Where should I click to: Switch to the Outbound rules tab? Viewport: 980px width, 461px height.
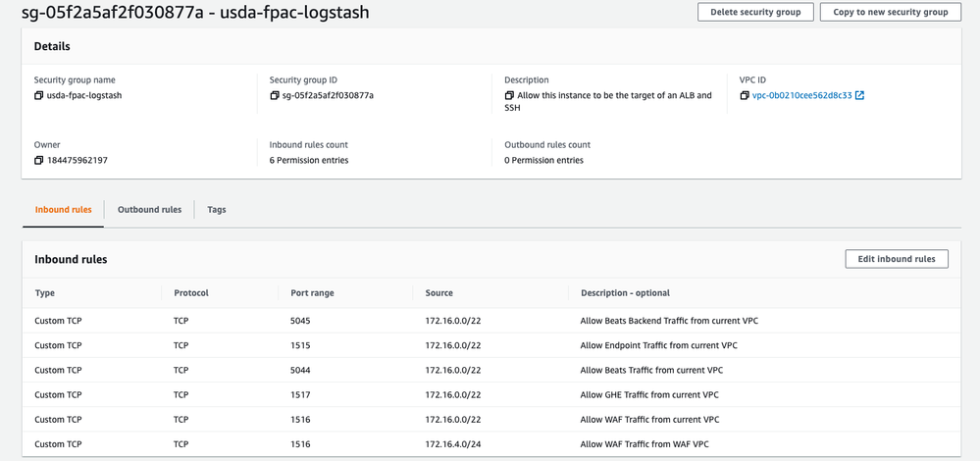point(149,209)
